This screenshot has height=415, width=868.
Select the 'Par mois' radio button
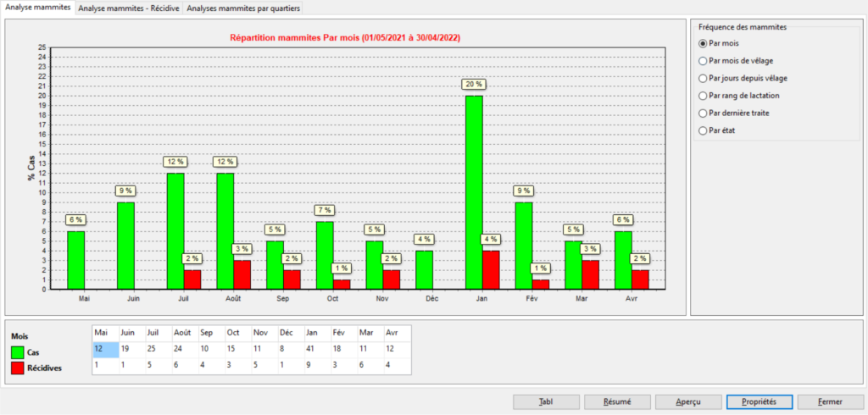[x=702, y=43]
